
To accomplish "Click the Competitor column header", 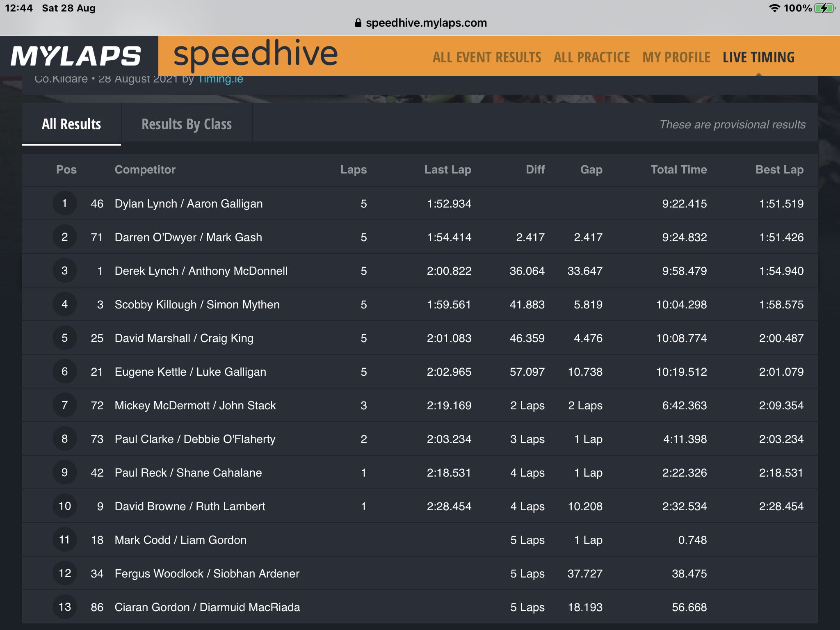I will click(x=145, y=170).
